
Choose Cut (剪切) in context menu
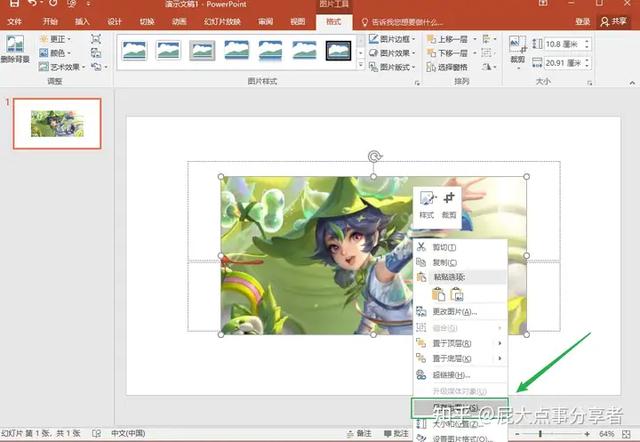[460, 247]
